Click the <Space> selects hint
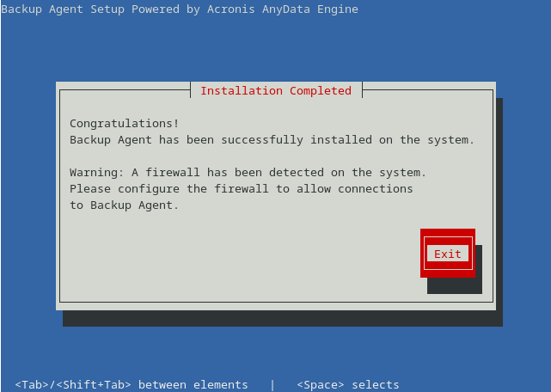Image resolution: width=551 pixels, height=392 pixels. 348,384
